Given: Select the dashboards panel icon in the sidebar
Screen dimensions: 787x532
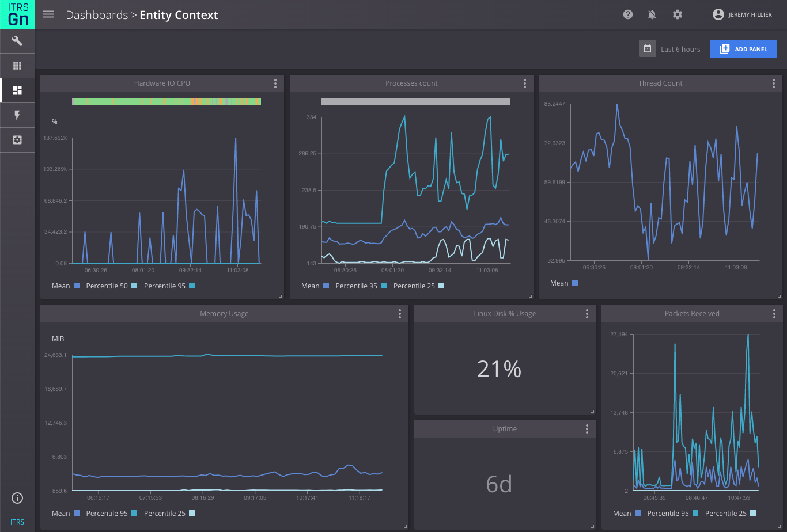Looking at the screenshot, I should click(17, 90).
